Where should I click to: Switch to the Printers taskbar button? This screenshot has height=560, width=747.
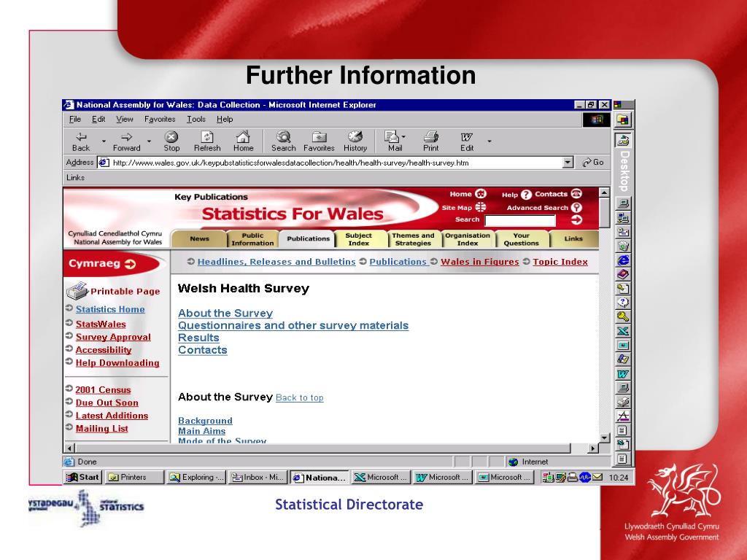pos(134,477)
